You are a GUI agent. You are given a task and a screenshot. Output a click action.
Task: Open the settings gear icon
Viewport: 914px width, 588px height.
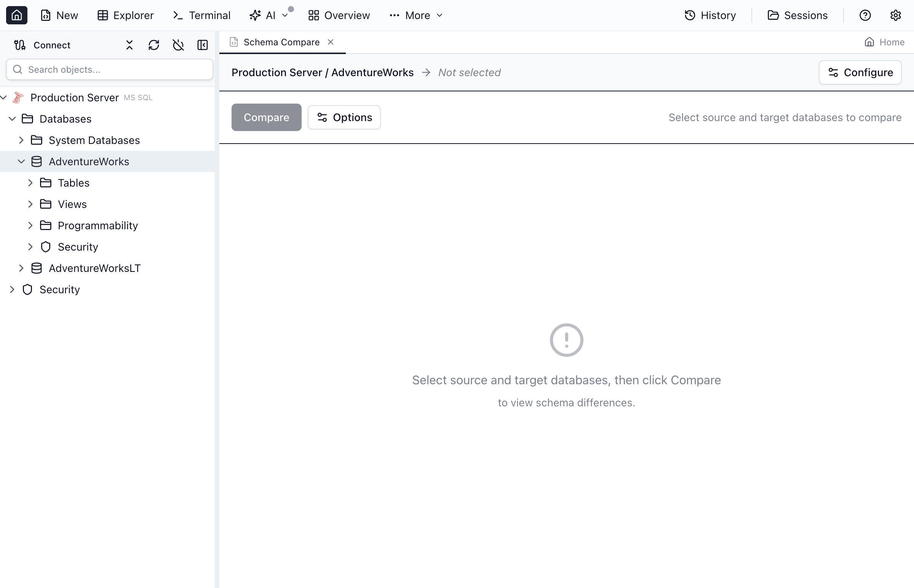[895, 15]
